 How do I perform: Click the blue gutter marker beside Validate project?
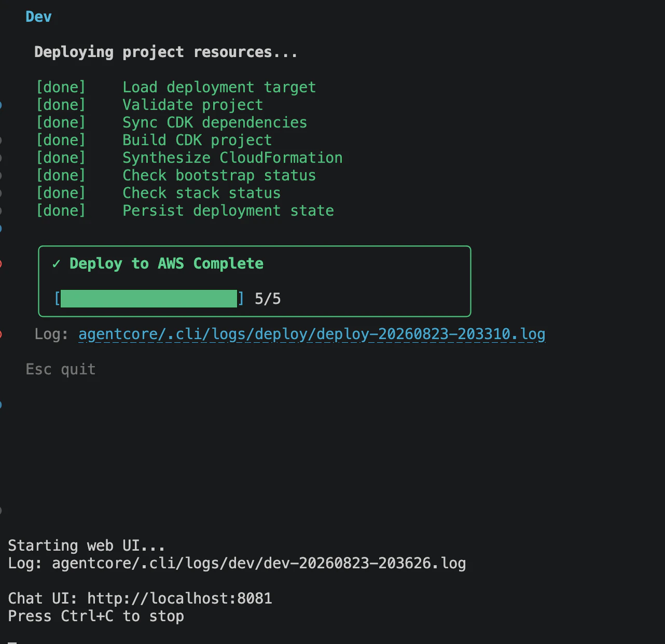click(x=1, y=105)
